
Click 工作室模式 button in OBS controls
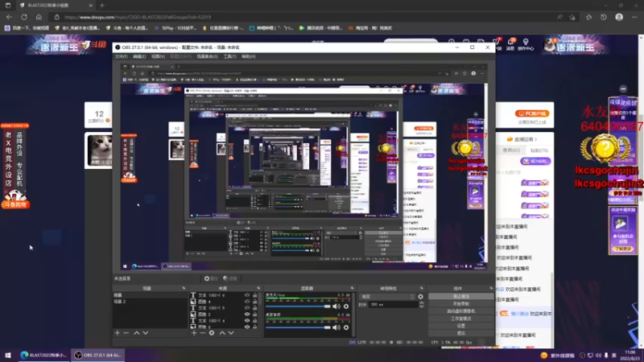460,319
